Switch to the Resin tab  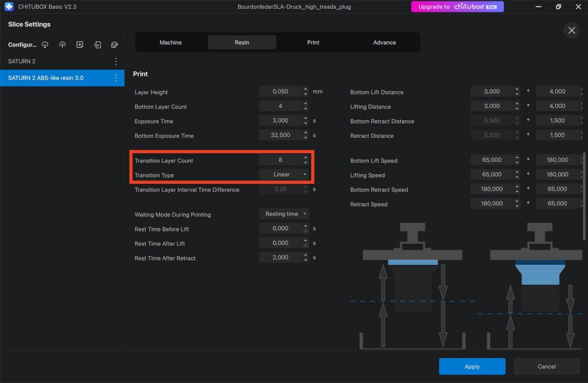[242, 43]
